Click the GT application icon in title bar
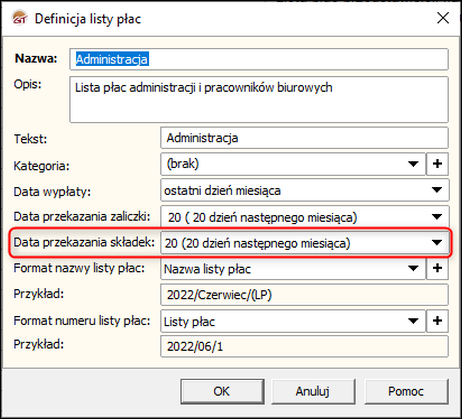This screenshot has height=419, width=462. (x=19, y=18)
